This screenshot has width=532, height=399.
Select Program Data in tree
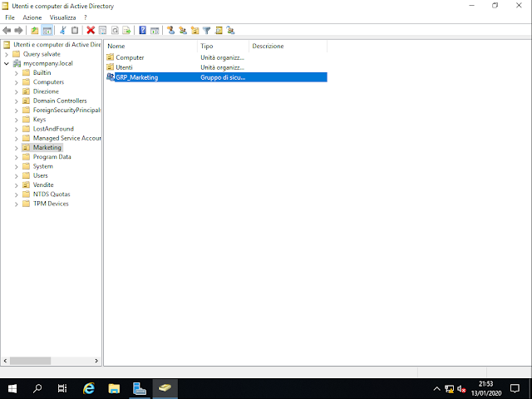click(x=52, y=157)
